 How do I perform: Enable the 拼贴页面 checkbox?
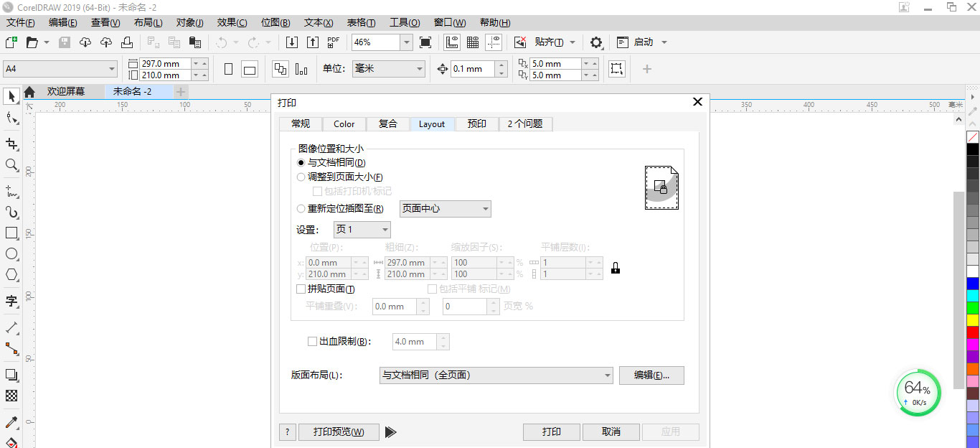click(x=301, y=289)
